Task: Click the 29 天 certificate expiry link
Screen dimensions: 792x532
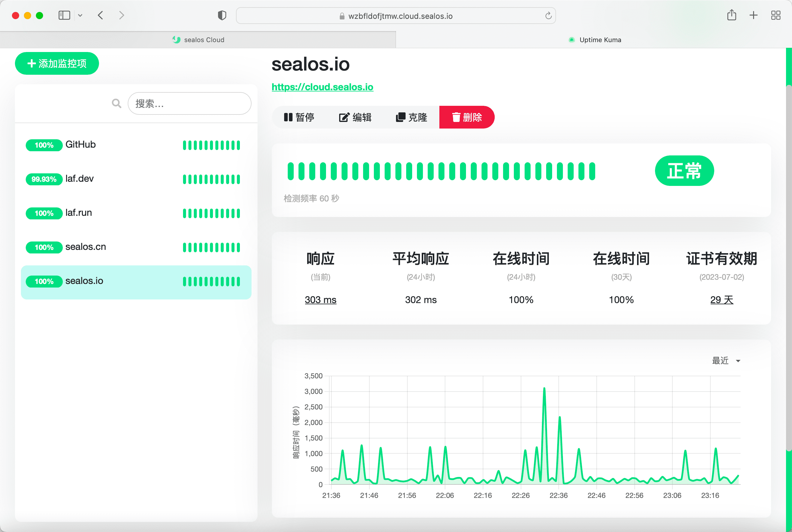Action: click(722, 300)
